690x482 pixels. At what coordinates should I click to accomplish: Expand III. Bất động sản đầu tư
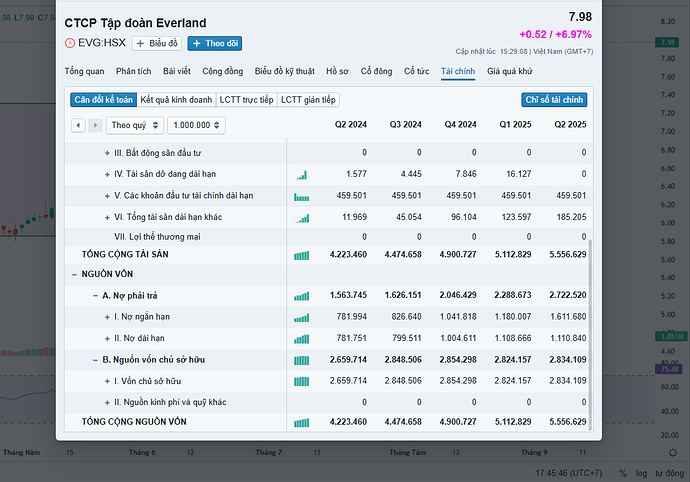pyautogui.click(x=107, y=153)
